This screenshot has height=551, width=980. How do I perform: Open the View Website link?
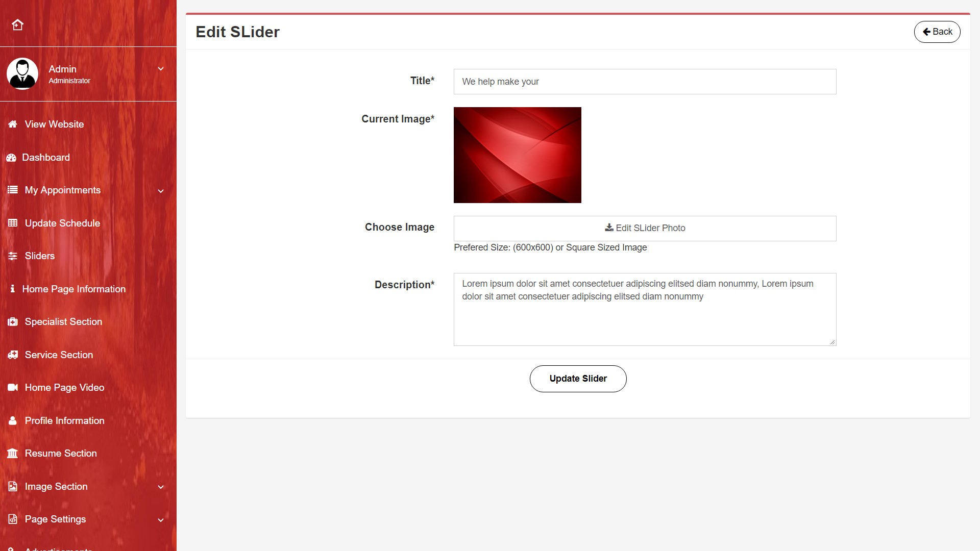coord(54,124)
